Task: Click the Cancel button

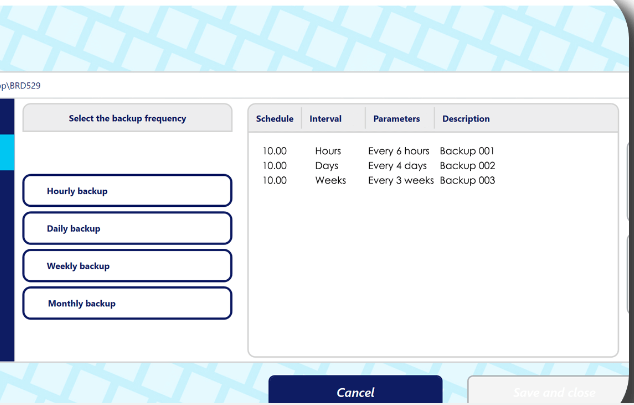Action: click(355, 390)
